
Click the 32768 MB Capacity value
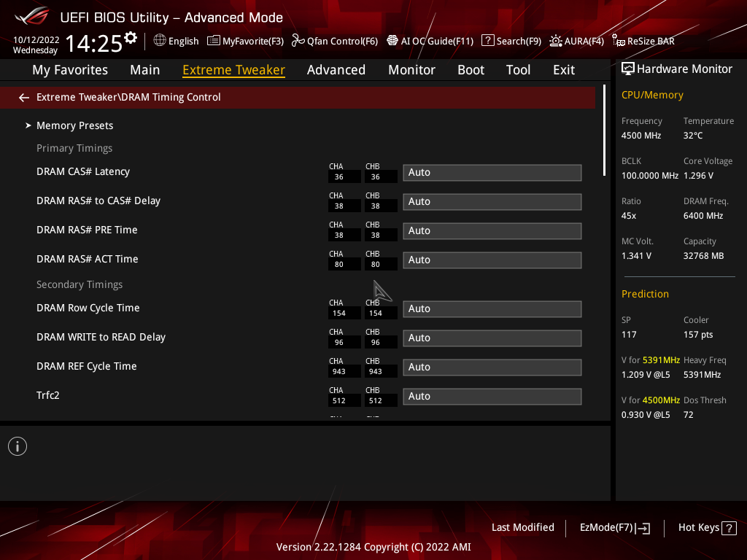703,256
